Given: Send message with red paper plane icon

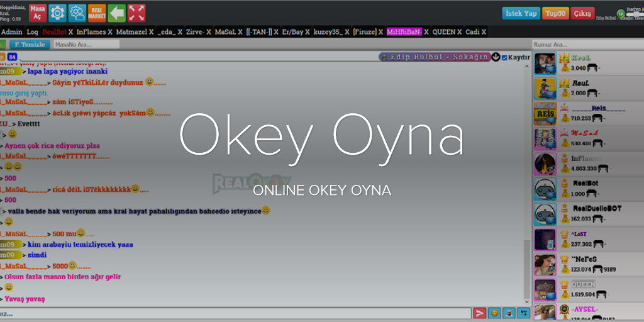Looking at the screenshot, I should (x=480, y=313).
